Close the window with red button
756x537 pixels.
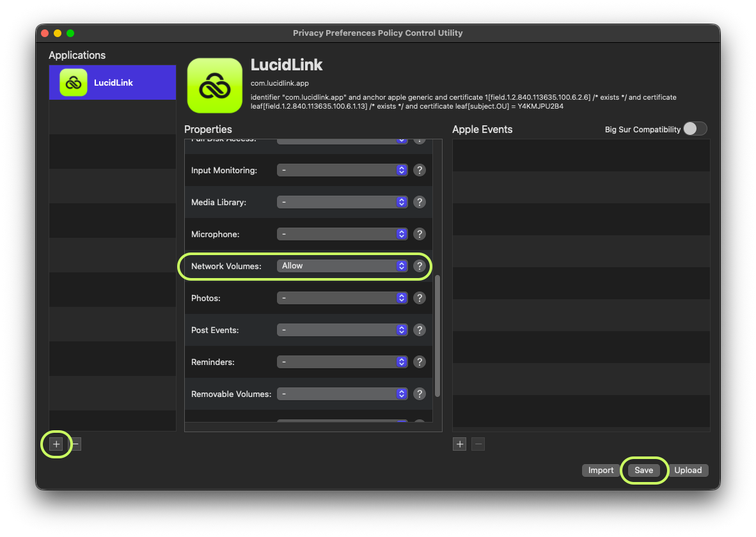[x=45, y=33]
